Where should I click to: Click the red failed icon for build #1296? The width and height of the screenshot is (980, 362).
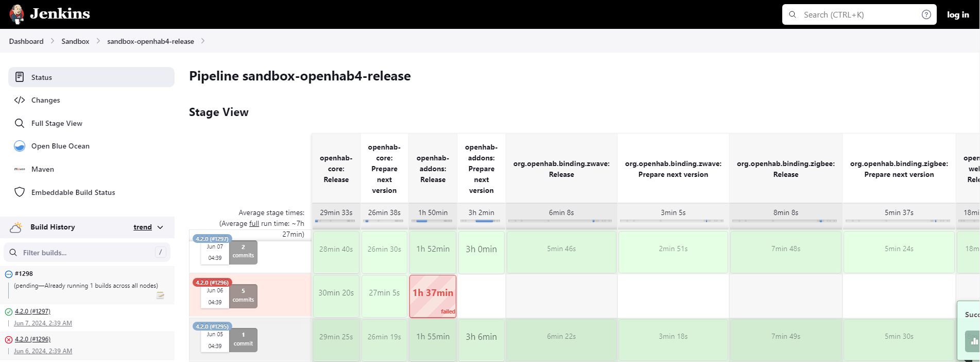pos(9,339)
